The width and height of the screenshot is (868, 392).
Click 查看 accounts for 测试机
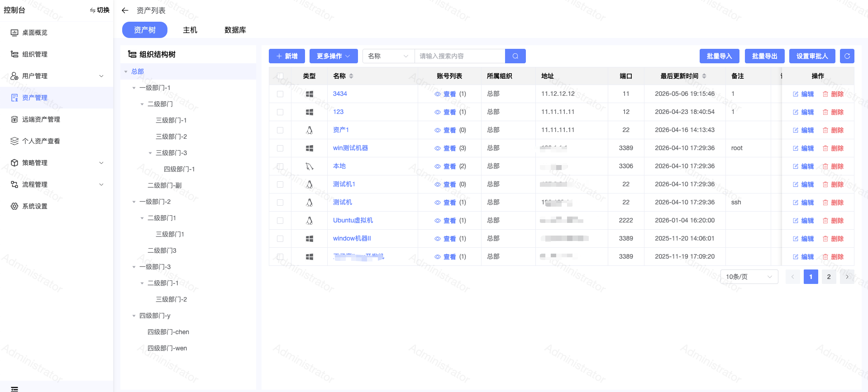(x=449, y=203)
